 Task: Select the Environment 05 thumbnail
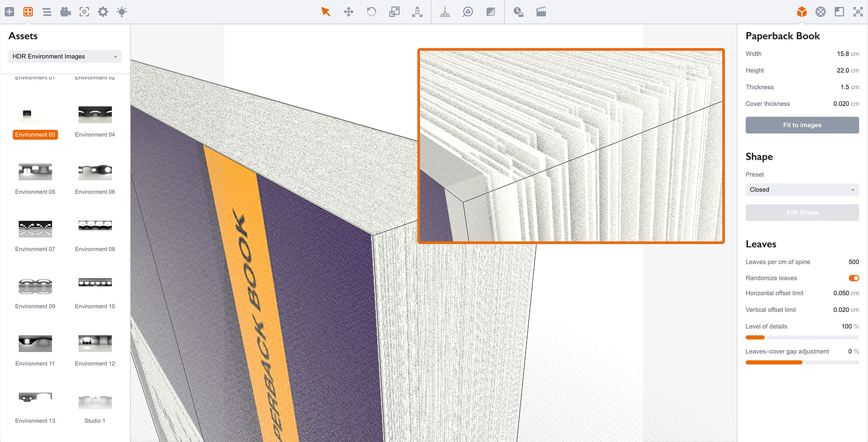coord(35,172)
